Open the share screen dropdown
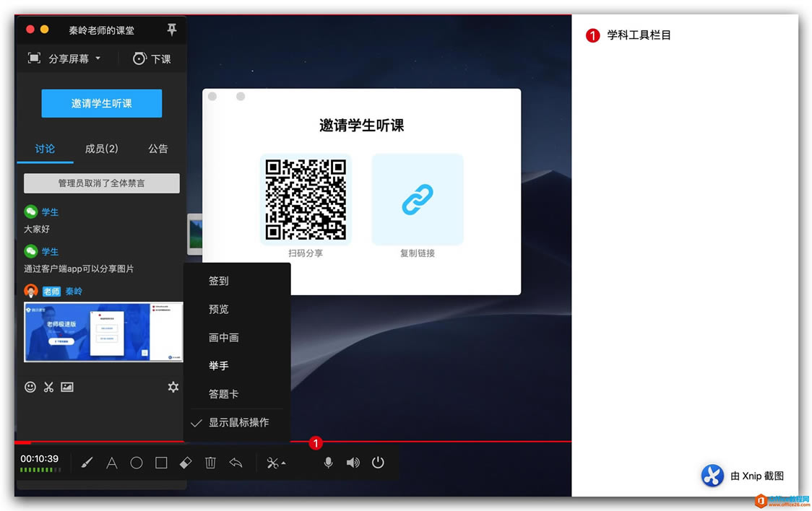Image resolution: width=812 pixels, height=511 pixels. (x=64, y=58)
